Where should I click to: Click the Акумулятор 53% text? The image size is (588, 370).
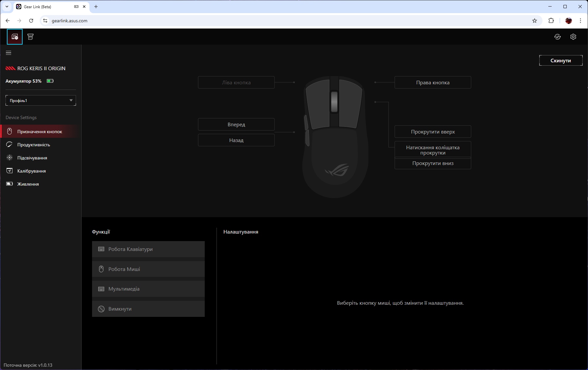click(x=24, y=81)
